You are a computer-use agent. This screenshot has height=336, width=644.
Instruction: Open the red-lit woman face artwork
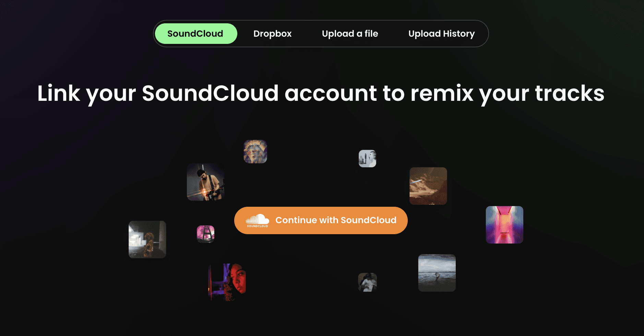pos(227,282)
